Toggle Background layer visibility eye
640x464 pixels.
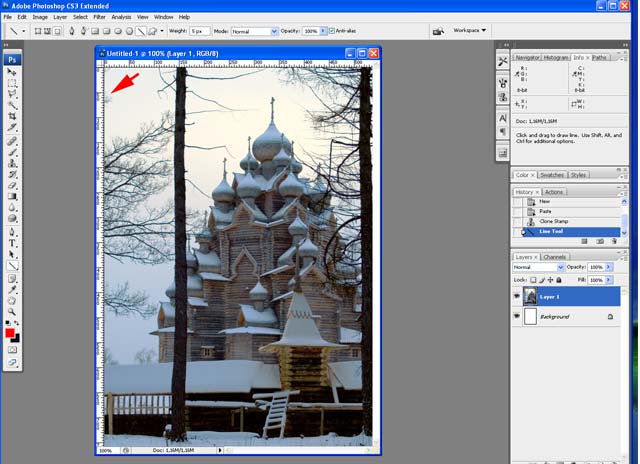coord(518,316)
